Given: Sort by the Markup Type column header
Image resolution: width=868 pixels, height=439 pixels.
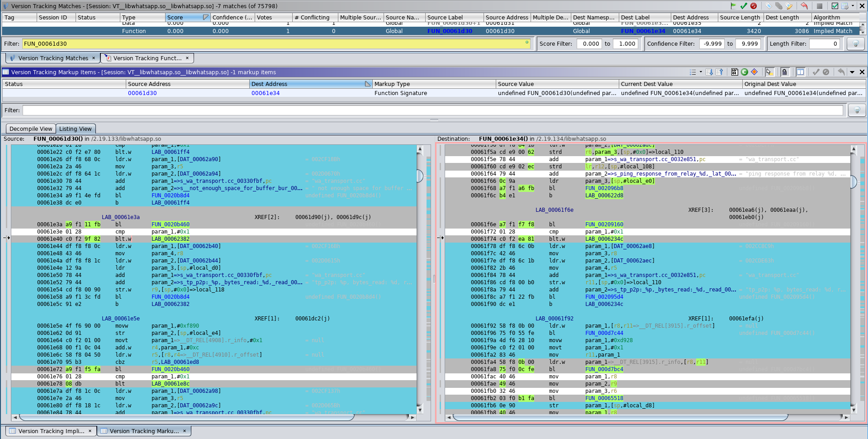Looking at the screenshot, I should click(434, 84).
